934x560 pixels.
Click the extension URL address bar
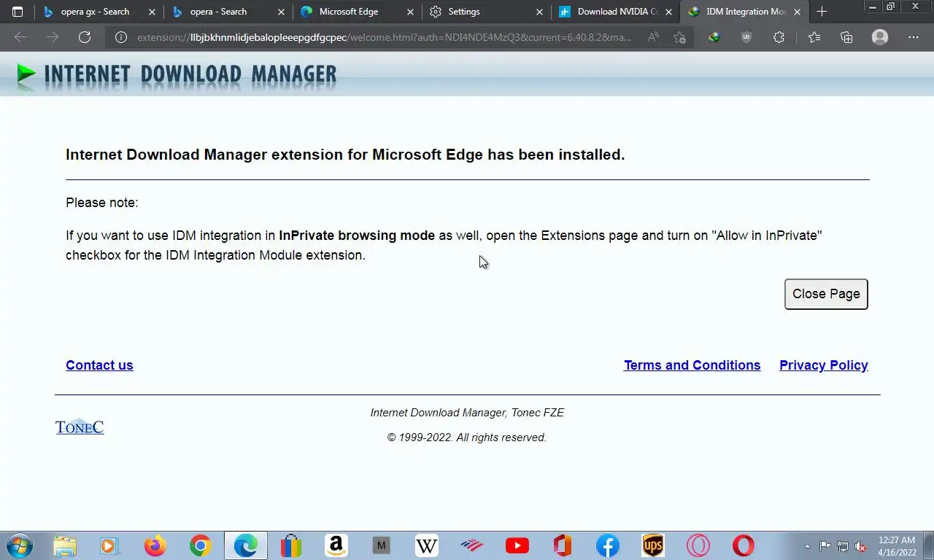click(384, 37)
